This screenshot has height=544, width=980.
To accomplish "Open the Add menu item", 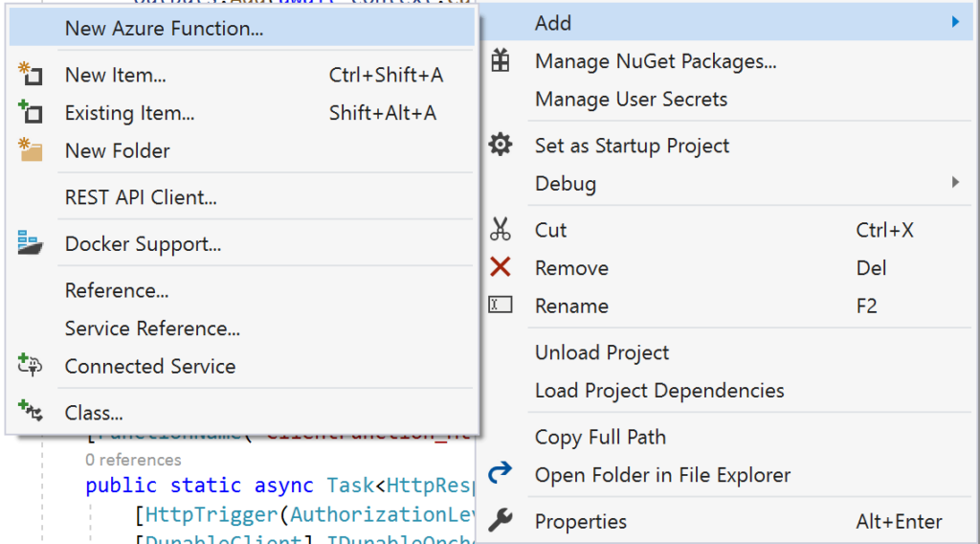I will tap(727, 23).
